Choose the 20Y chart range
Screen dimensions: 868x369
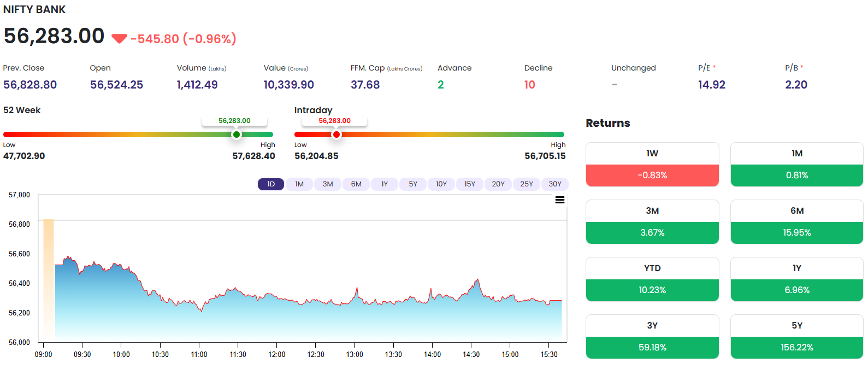click(x=498, y=184)
